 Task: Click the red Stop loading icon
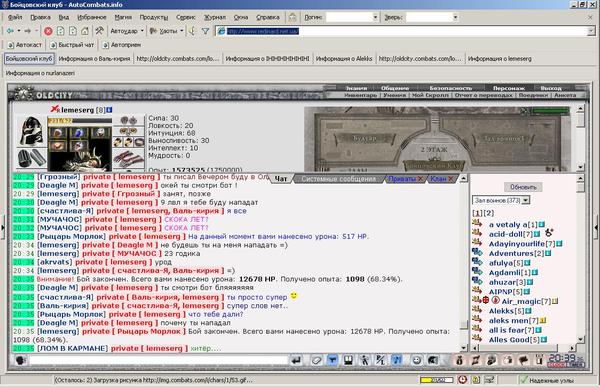click(x=48, y=31)
